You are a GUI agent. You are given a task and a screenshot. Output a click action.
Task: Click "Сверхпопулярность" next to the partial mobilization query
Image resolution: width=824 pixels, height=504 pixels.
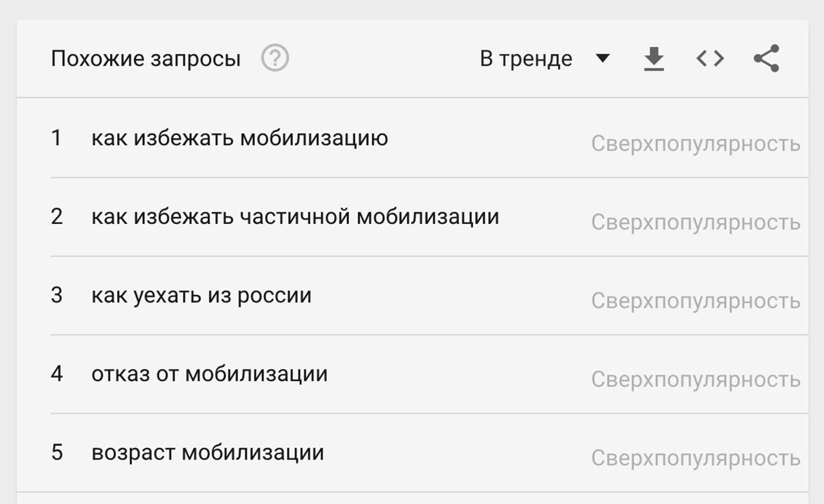point(696,222)
